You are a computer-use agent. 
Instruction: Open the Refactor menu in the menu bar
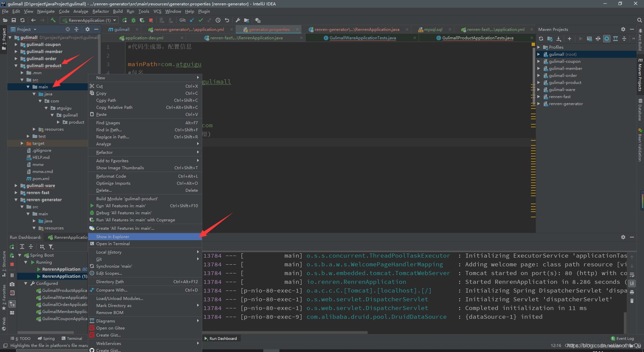coord(101,11)
